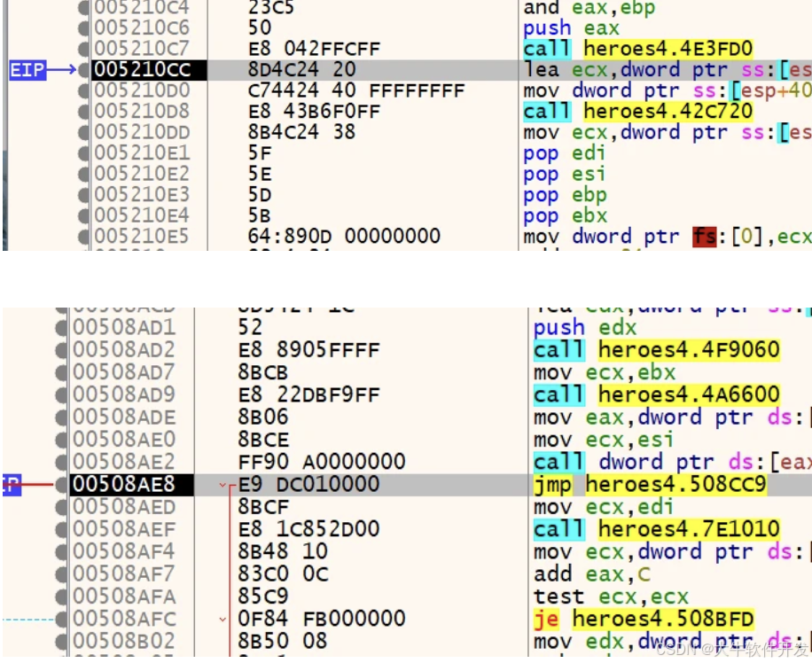Select address 005210D0
Image resolution: width=812 pixels, height=663 pixels.
pos(142,90)
